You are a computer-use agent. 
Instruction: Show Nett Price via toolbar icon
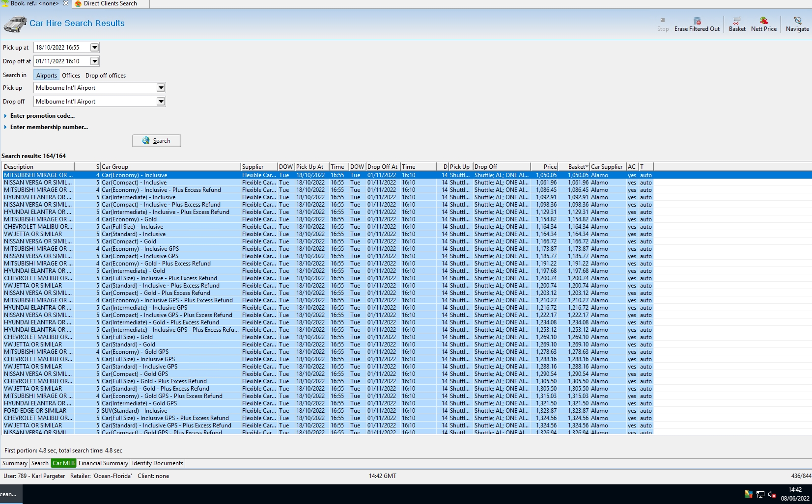click(x=764, y=21)
